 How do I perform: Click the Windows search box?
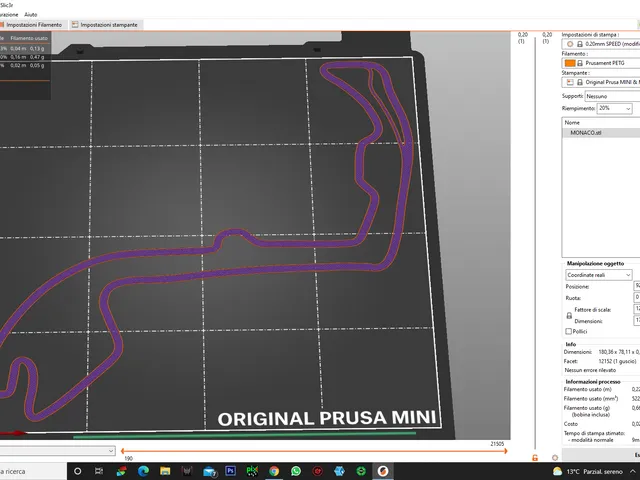point(33,471)
